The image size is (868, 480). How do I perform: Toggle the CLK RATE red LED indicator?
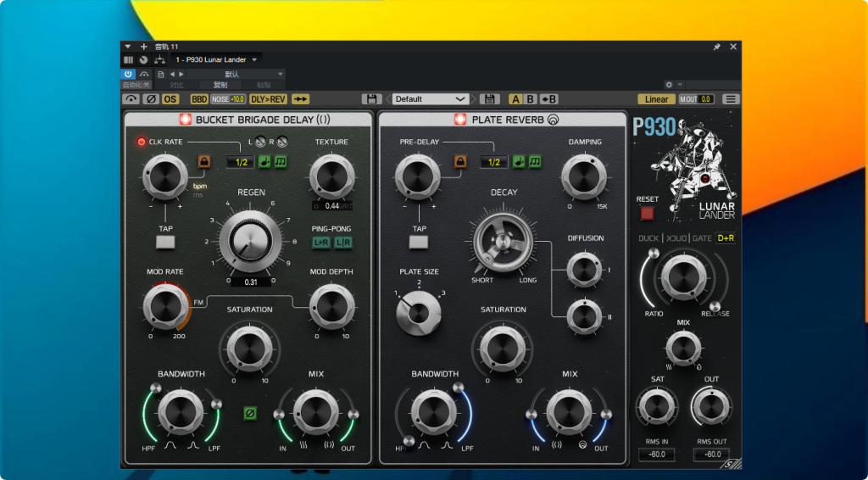tap(142, 142)
